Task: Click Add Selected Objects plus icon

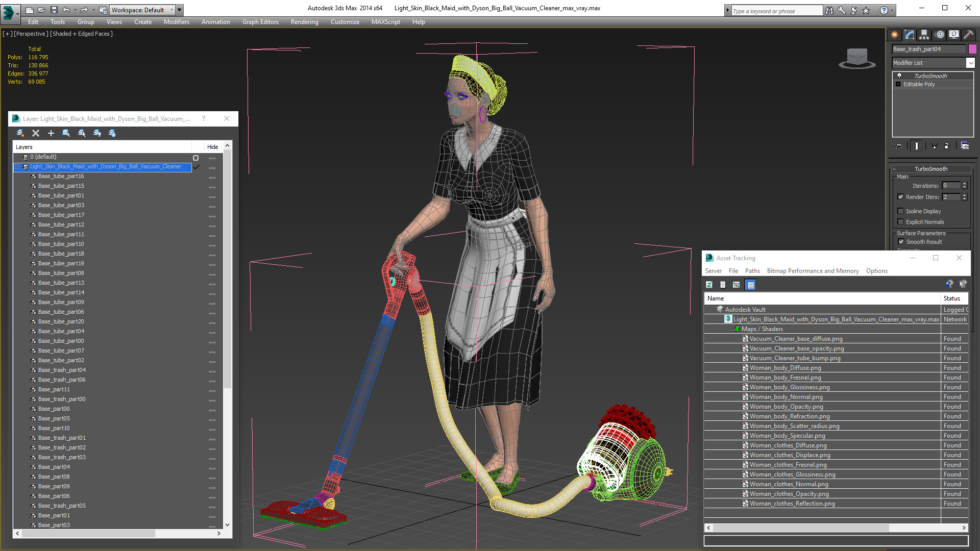Action: (51, 133)
